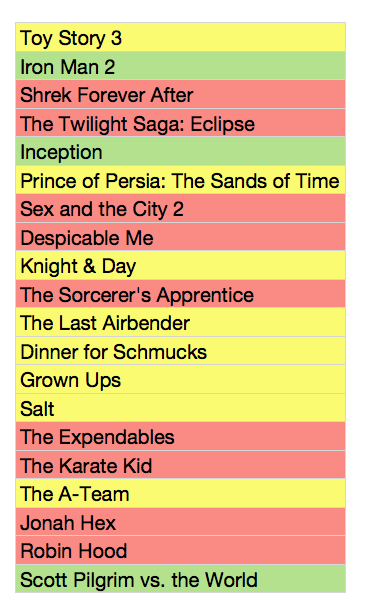This screenshot has height=612, width=378.
Task: Click the yellow Salt cell
Action: [180, 408]
